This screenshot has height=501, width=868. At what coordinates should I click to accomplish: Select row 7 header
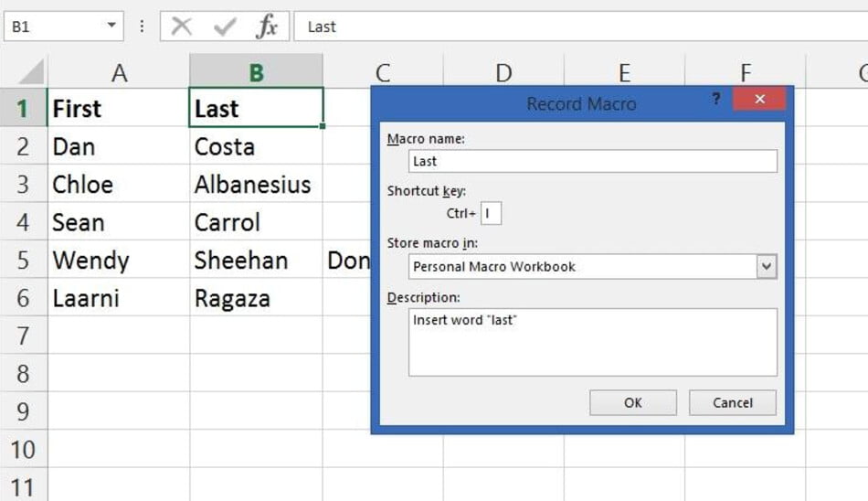click(23, 336)
